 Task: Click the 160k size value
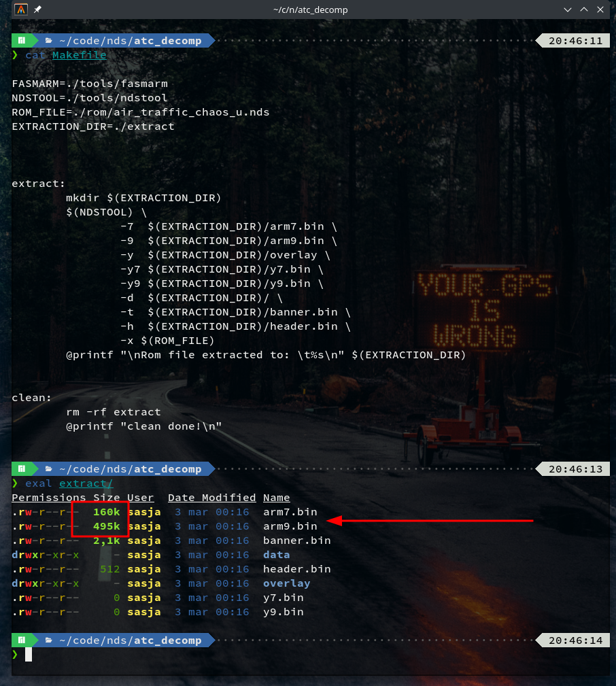click(x=106, y=512)
